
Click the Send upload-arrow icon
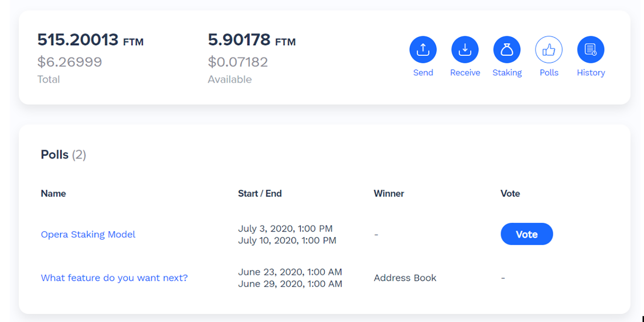coord(423,50)
